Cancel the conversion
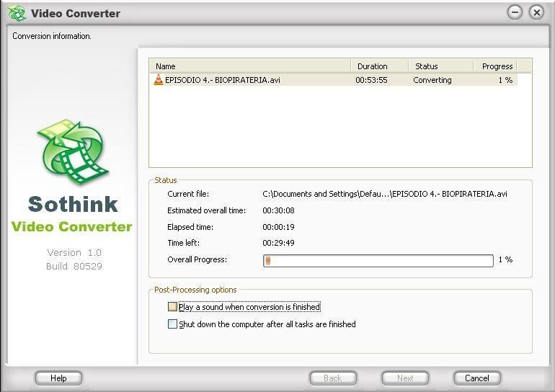 click(477, 378)
